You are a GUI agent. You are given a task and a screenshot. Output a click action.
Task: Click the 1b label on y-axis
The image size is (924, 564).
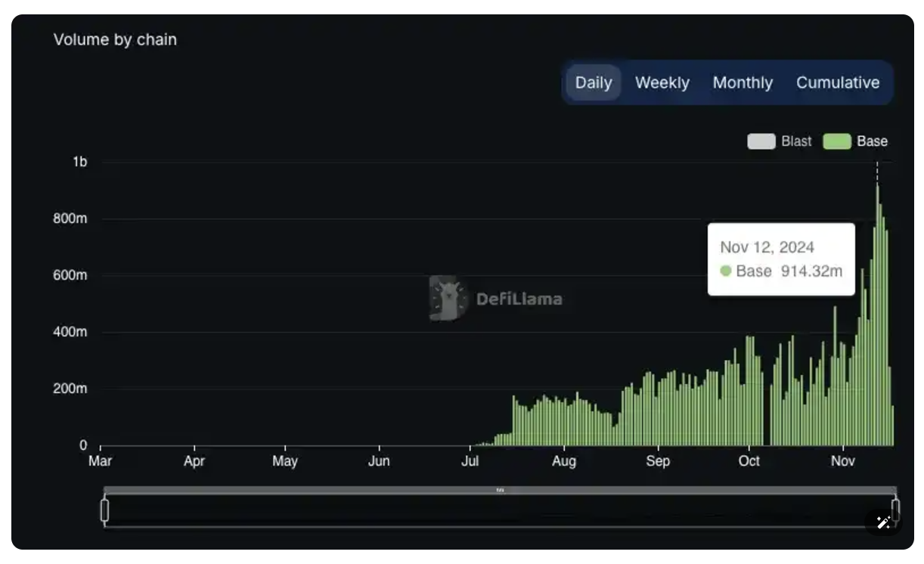(79, 162)
